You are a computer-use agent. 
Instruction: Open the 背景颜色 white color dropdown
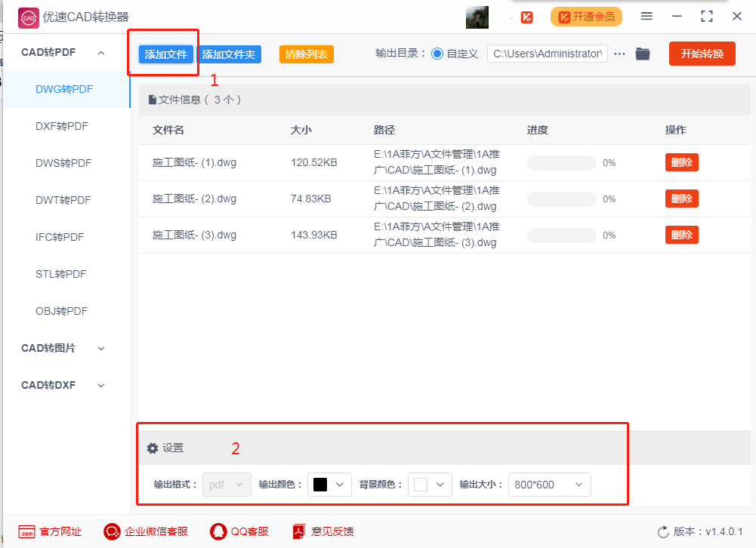[x=430, y=485]
